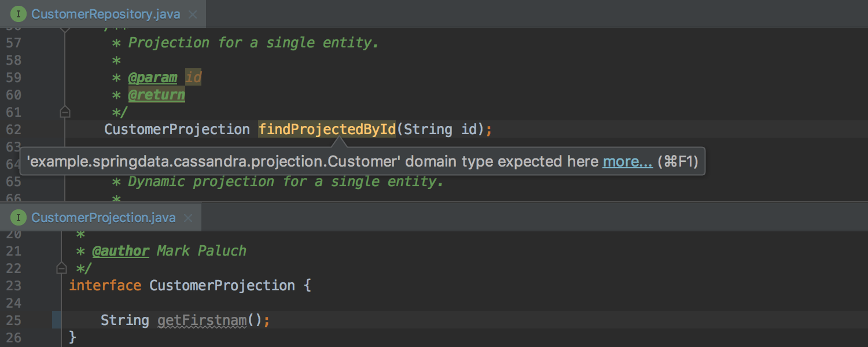Close the CustomerProjection.java tab

click(x=187, y=218)
